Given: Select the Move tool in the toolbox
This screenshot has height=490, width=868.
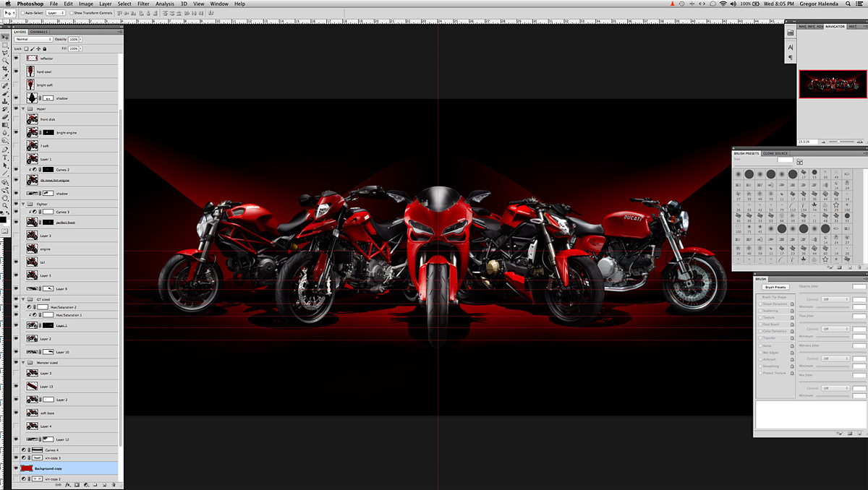Looking at the screenshot, I should pos(5,37).
